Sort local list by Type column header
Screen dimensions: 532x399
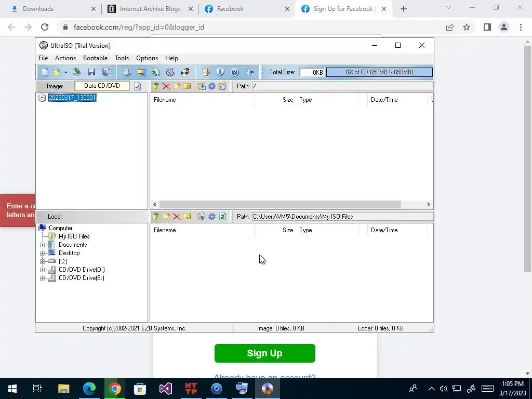coord(327,230)
